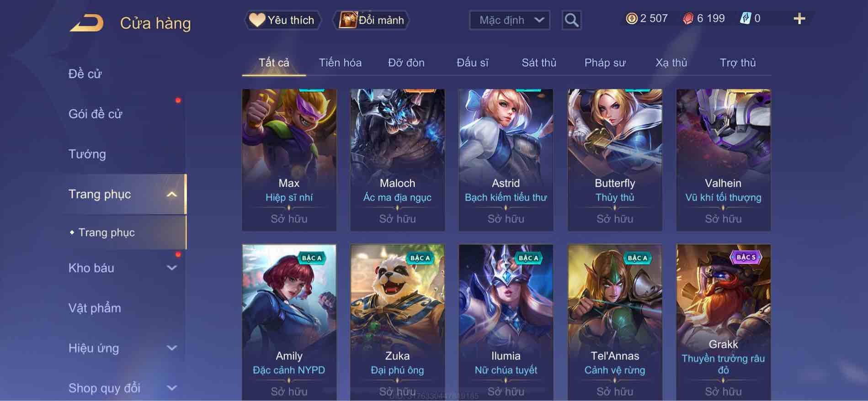Select the Tiến hóa tab
This screenshot has height=401, width=868.
point(340,63)
